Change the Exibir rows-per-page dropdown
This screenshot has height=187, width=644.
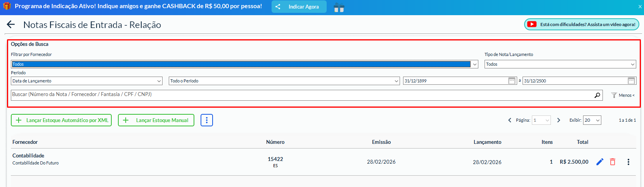point(592,120)
